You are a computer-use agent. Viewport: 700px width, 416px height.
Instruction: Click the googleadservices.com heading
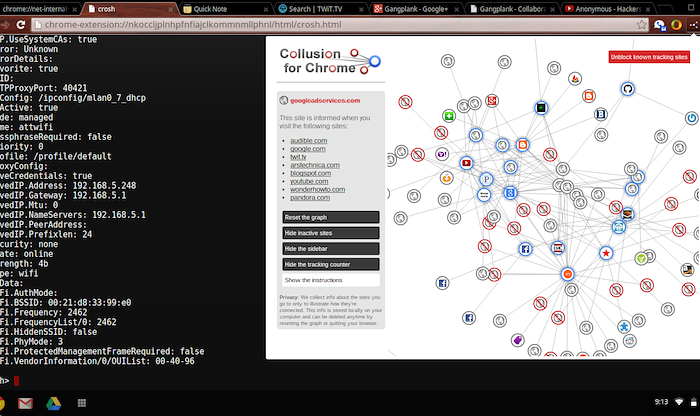(325, 100)
